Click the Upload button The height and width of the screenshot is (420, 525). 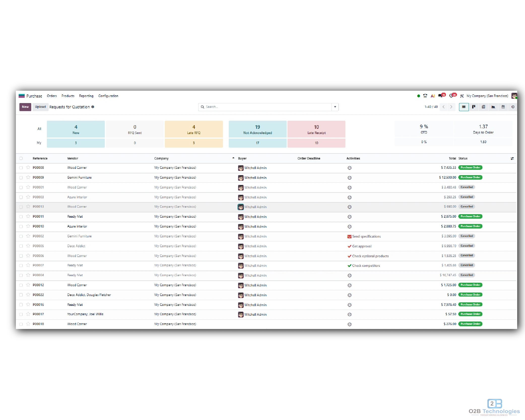point(40,107)
